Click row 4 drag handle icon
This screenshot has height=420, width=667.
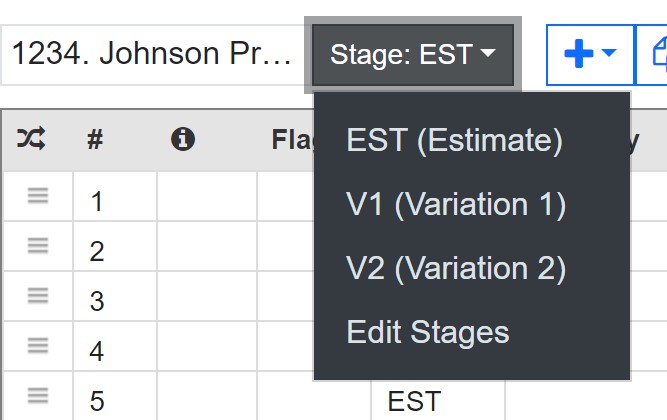click(38, 346)
